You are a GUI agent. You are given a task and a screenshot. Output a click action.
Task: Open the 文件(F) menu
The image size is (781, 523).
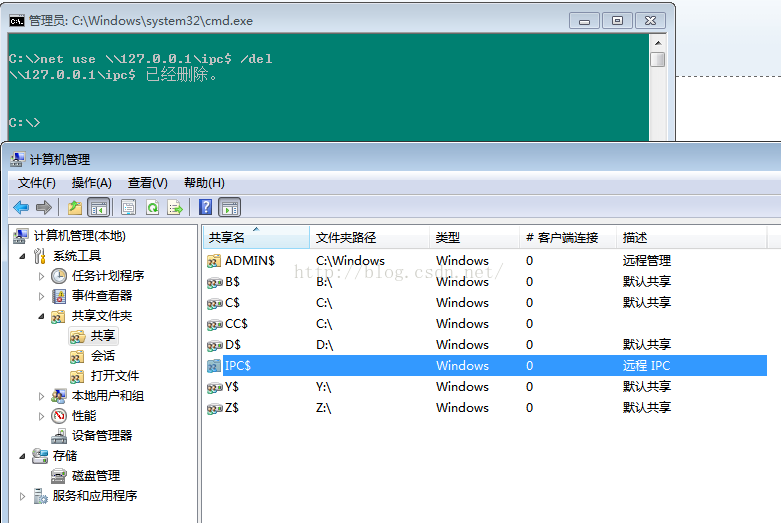pos(36,183)
